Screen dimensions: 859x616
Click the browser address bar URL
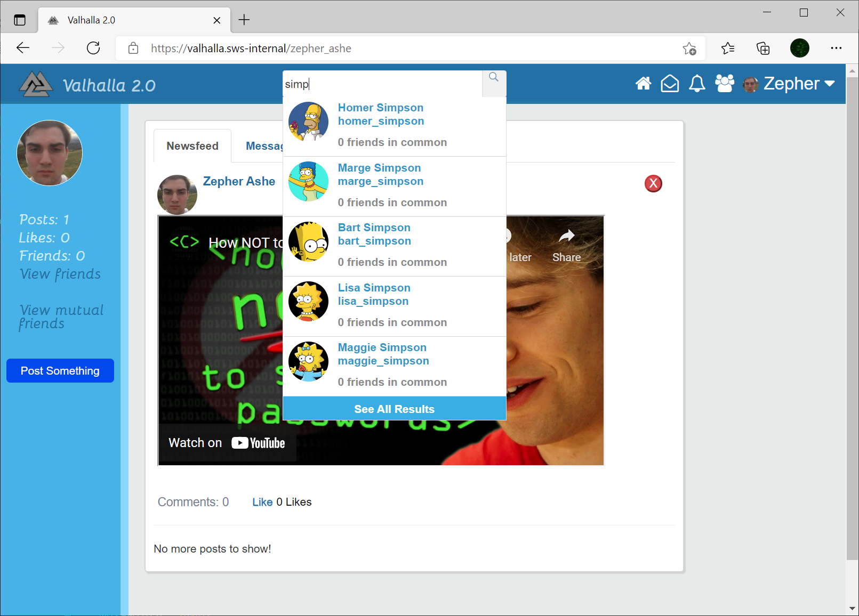251,48
